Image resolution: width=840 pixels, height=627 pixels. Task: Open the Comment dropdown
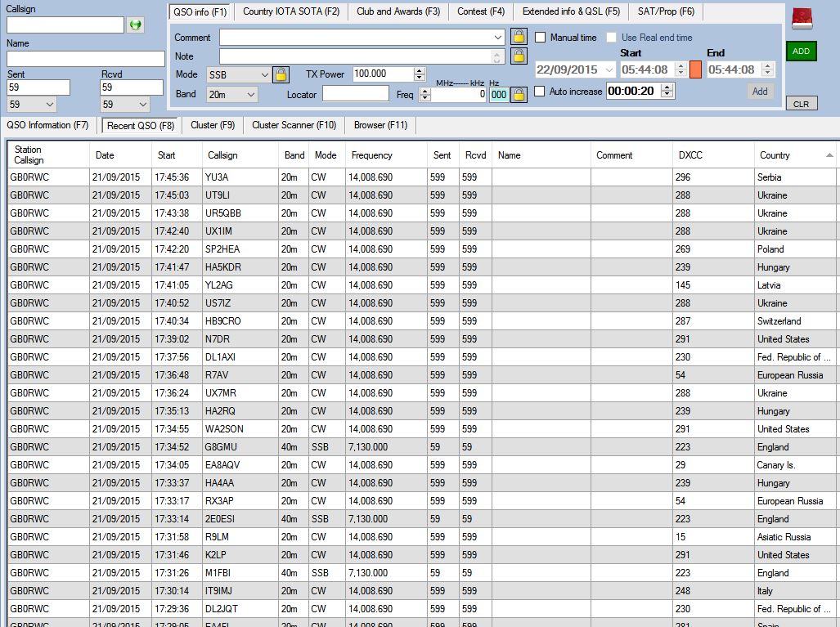pos(497,38)
